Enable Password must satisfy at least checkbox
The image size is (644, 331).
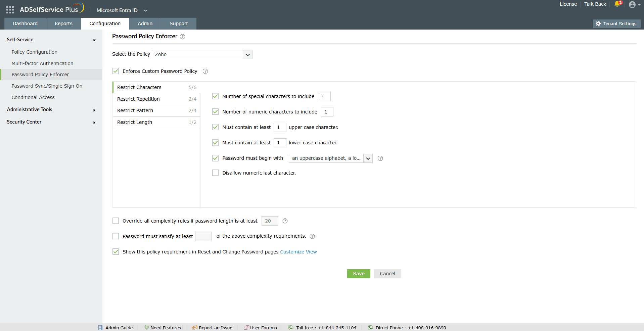[116, 236]
